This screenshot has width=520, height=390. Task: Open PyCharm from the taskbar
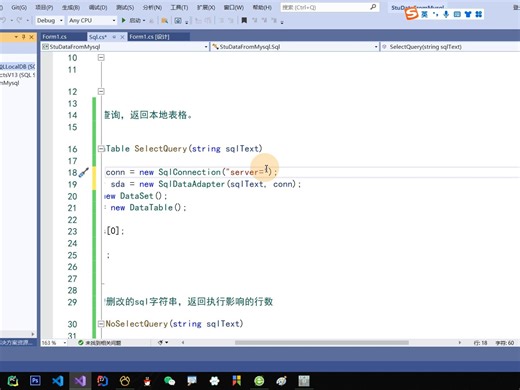(x=13, y=380)
